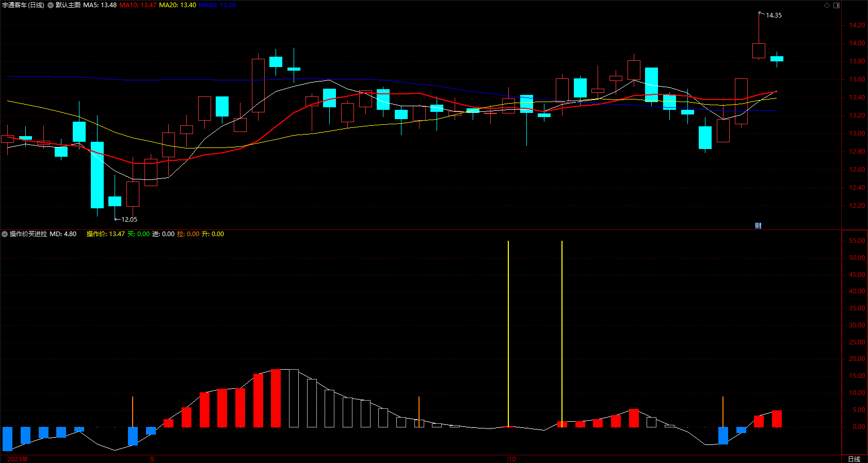Open the main chart indicator dropdown arrow
This screenshot has height=463, width=868.
pos(51,5)
